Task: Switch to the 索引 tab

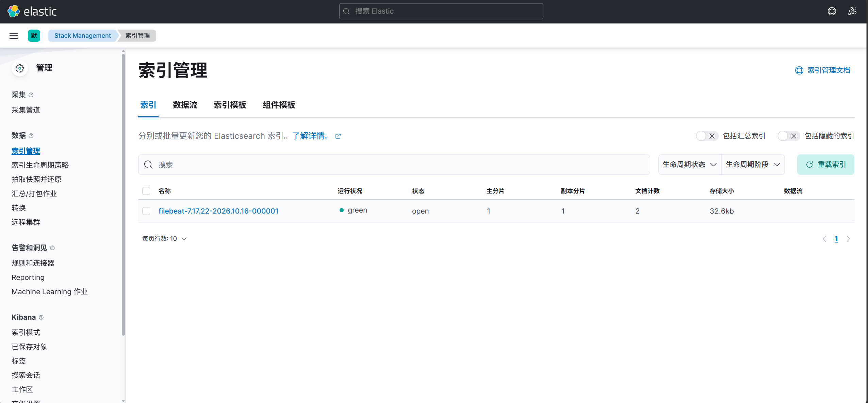Action: [x=148, y=105]
